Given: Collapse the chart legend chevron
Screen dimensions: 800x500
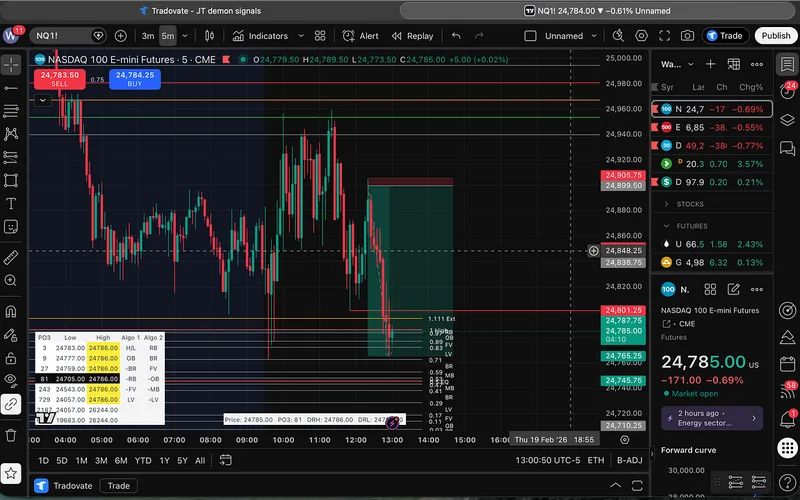Looking at the screenshot, I should tap(43, 101).
